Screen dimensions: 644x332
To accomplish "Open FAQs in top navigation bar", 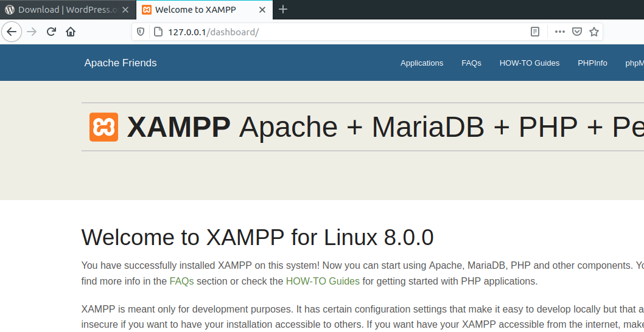I will (x=471, y=63).
